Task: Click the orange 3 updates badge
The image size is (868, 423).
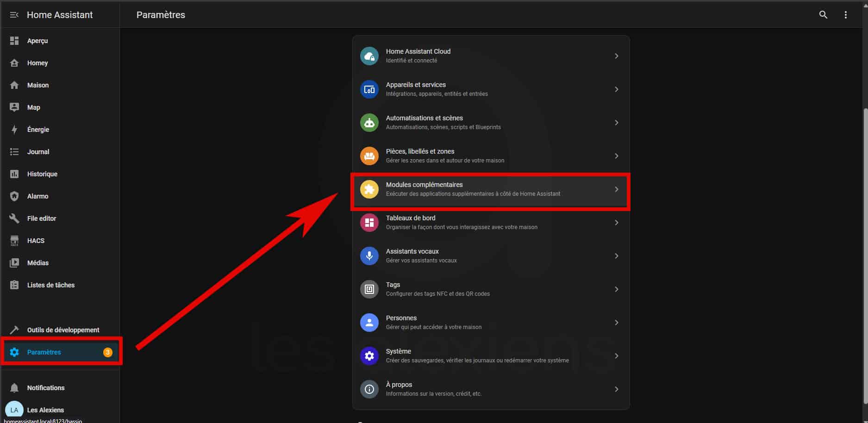Action: [x=107, y=352]
